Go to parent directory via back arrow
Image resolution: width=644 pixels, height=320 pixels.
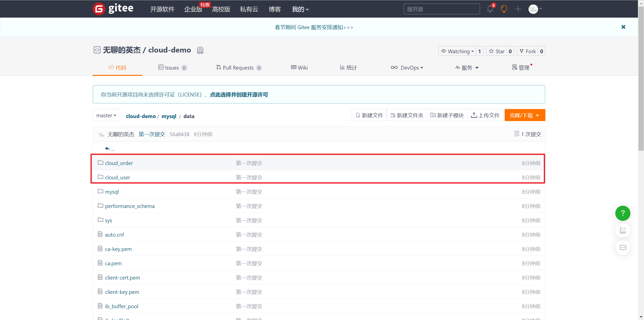point(108,149)
